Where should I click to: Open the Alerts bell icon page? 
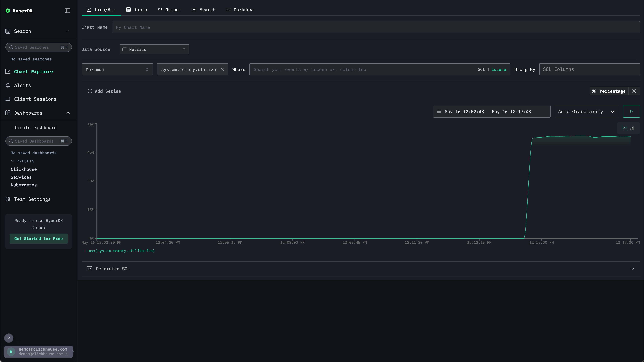(x=8, y=85)
